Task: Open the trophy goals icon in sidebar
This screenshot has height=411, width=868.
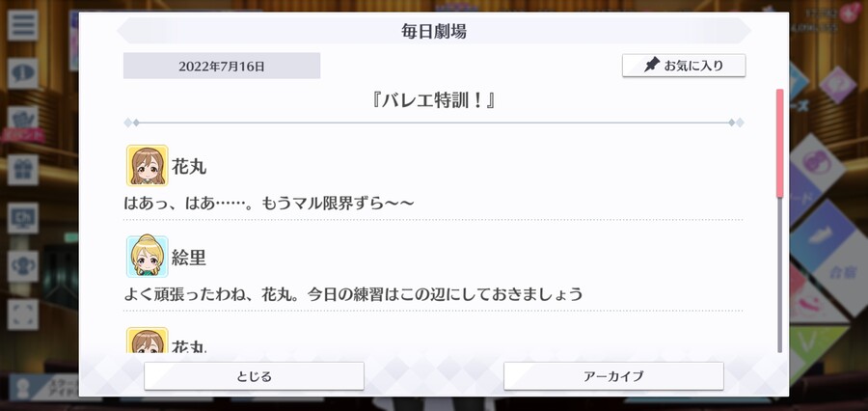Action: point(23,266)
